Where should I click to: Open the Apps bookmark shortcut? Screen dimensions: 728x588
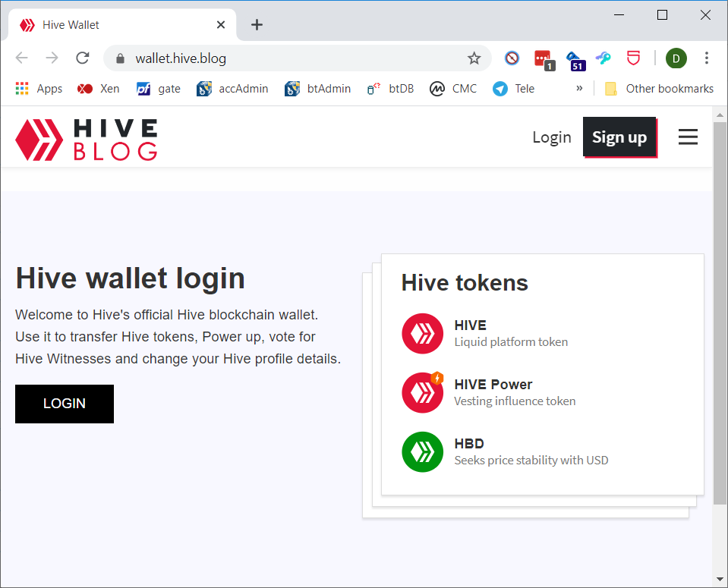click(39, 89)
